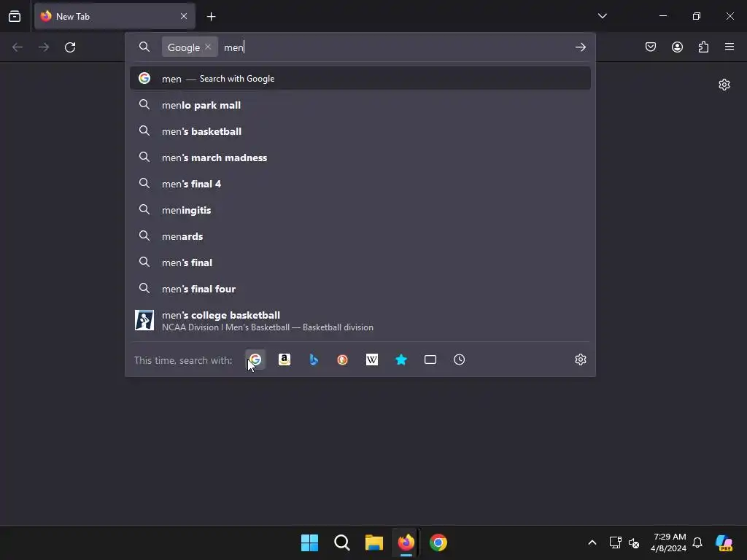Image resolution: width=747 pixels, height=560 pixels.
Task: Go forward one page
Action: pos(44,47)
